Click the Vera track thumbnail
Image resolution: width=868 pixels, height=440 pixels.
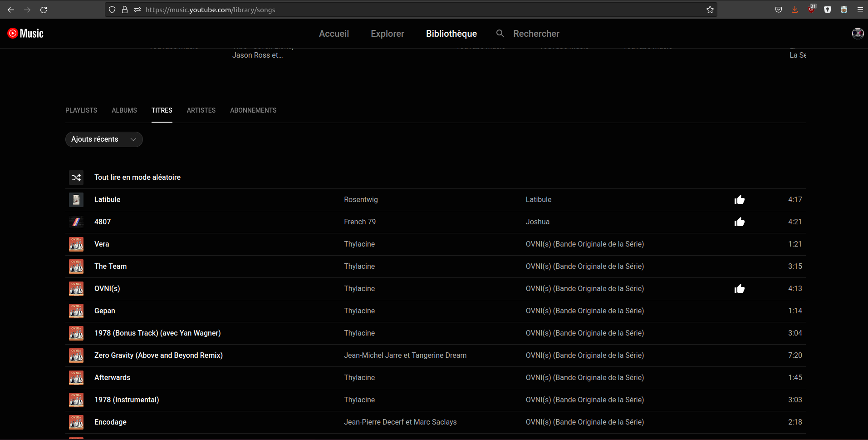click(x=76, y=244)
